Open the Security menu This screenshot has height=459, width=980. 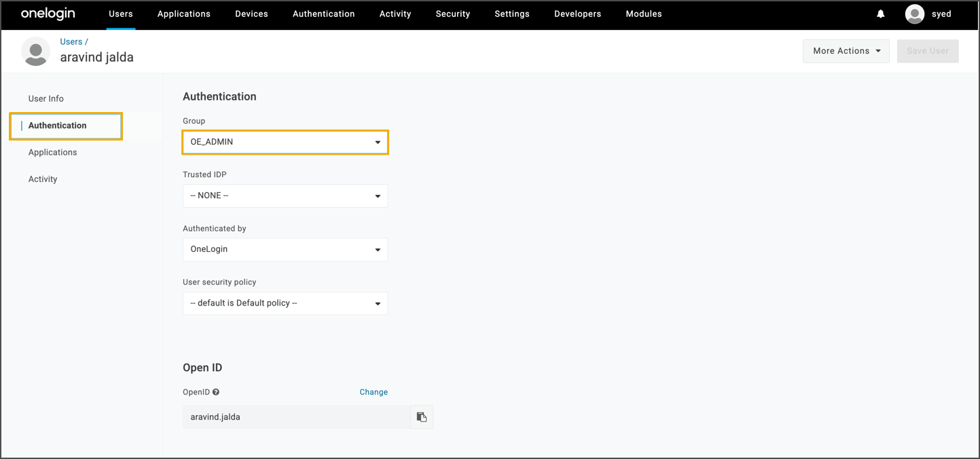452,14
